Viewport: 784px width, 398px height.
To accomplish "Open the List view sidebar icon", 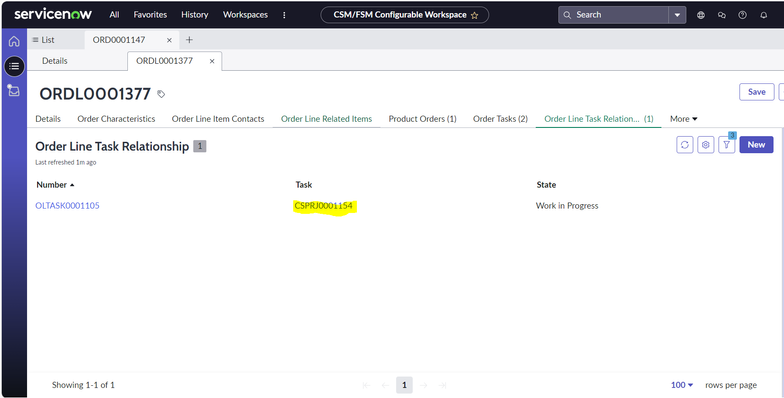I will [x=14, y=66].
